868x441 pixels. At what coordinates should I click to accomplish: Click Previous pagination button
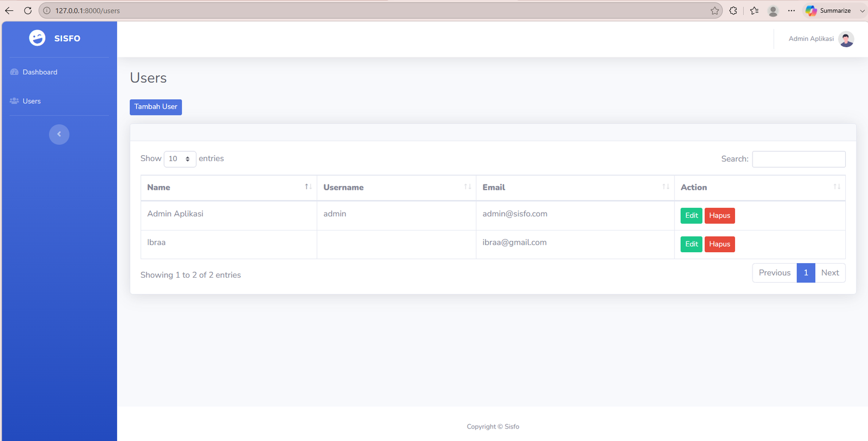click(774, 273)
